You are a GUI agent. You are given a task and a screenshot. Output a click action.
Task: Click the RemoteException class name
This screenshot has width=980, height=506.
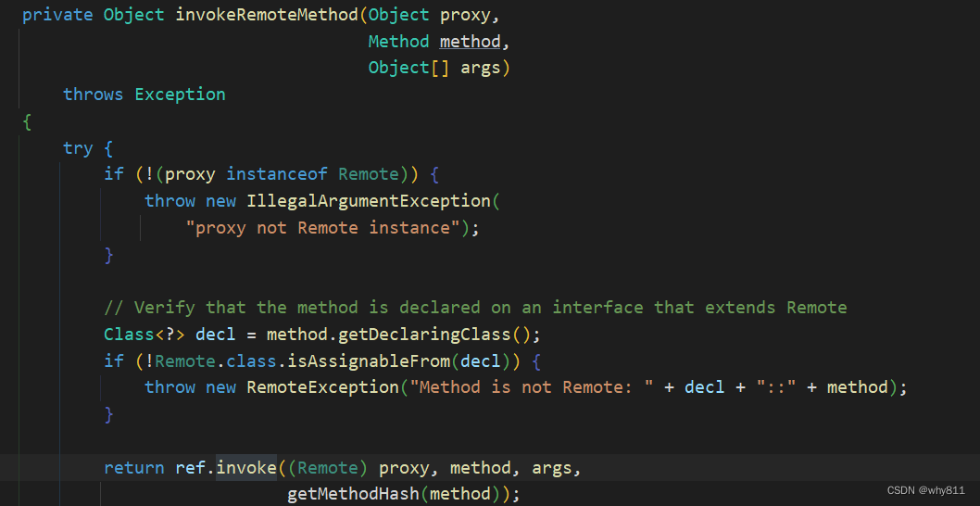click(322, 387)
